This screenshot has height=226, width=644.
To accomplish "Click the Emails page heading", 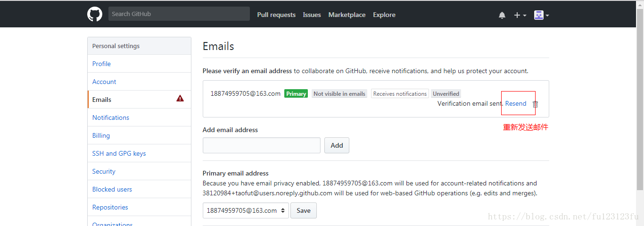I will (218, 46).
